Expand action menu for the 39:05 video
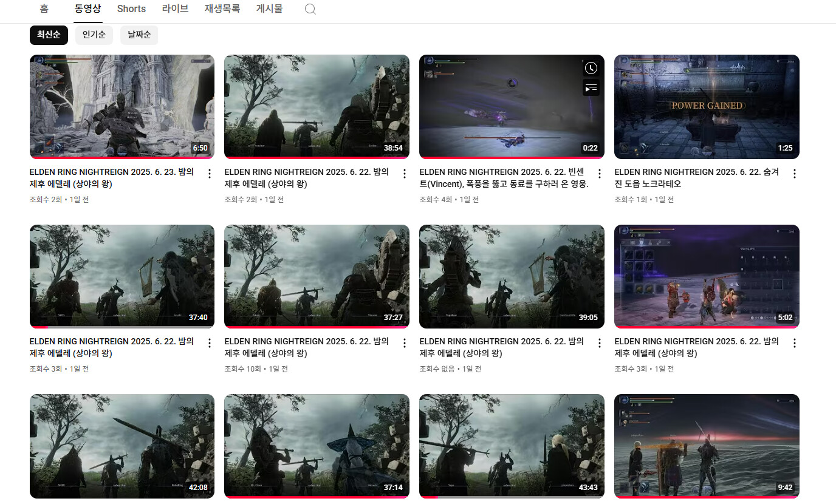The image size is (836, 504). point(600,344)
